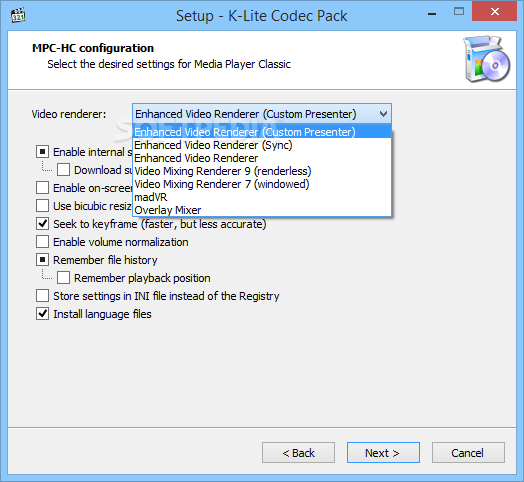The height and width of the screenshot is (482, 524).
Task: Minimize the Setup window
Action: click(x=432, y=13)
